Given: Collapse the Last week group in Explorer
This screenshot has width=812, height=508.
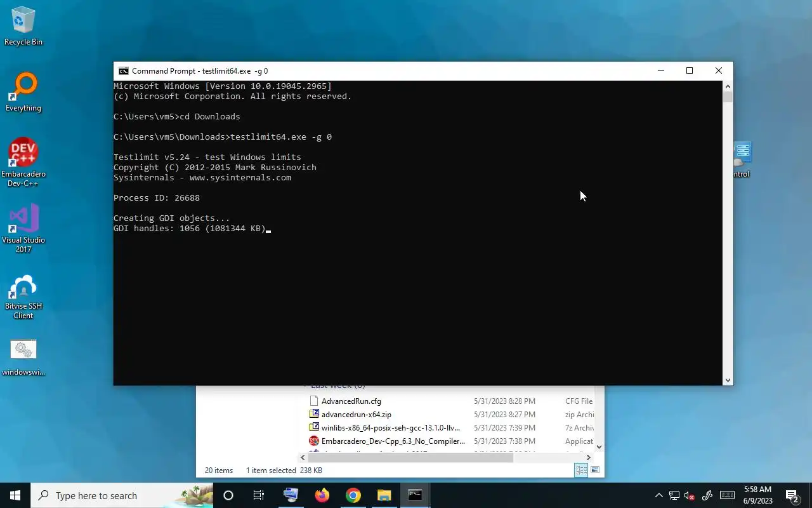Looking at the screenshot, I should [x=304, y=385].
